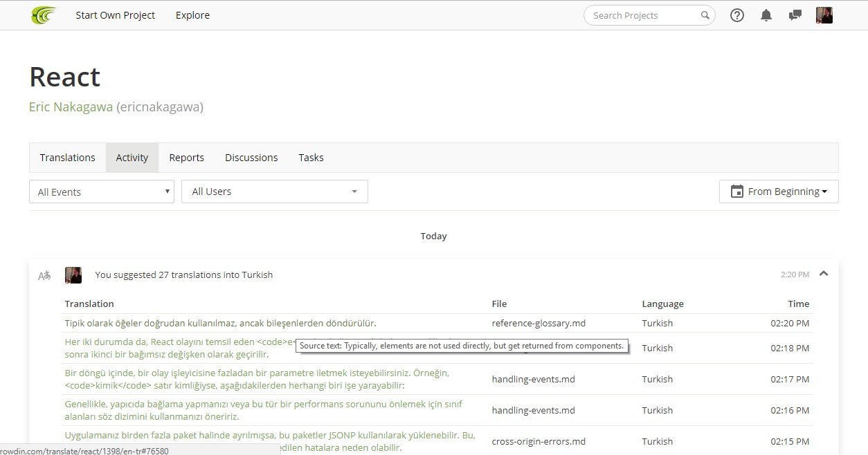This screenshot has width=868, height=455.
Task: Click handling-events.md at 02:17 PM row
Action: (x=534, y=379)
